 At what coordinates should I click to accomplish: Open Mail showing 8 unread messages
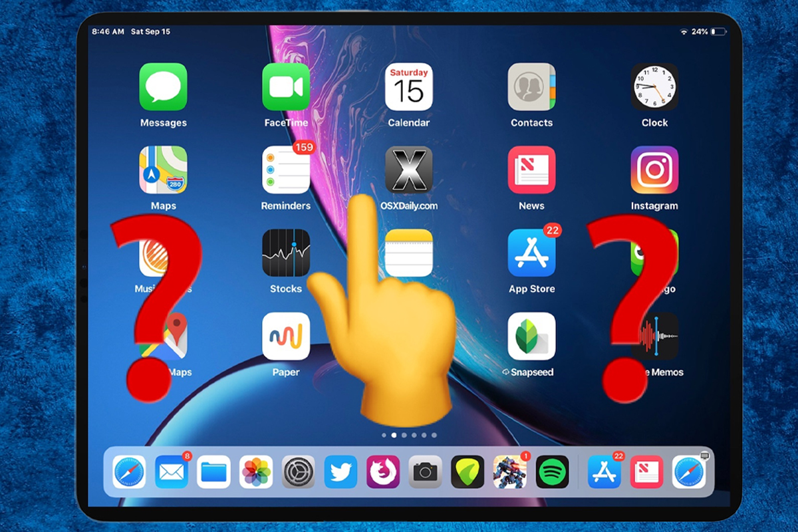coord(172,473)
